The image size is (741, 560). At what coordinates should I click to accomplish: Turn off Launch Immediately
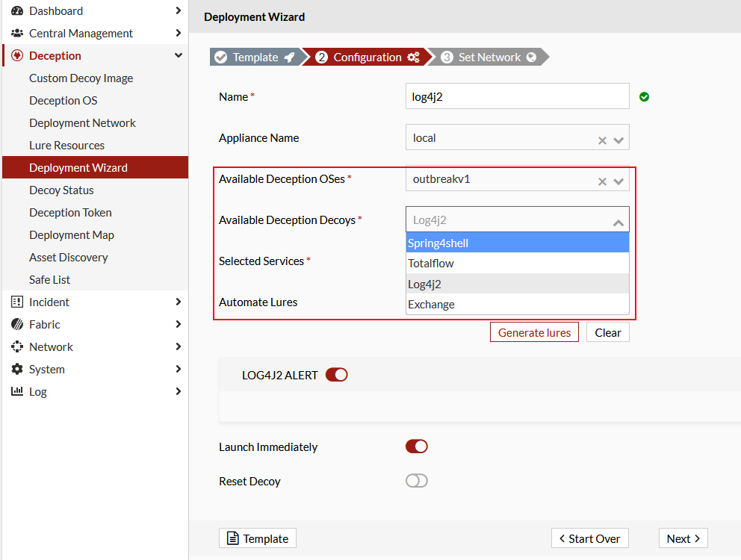coord(416,446)
